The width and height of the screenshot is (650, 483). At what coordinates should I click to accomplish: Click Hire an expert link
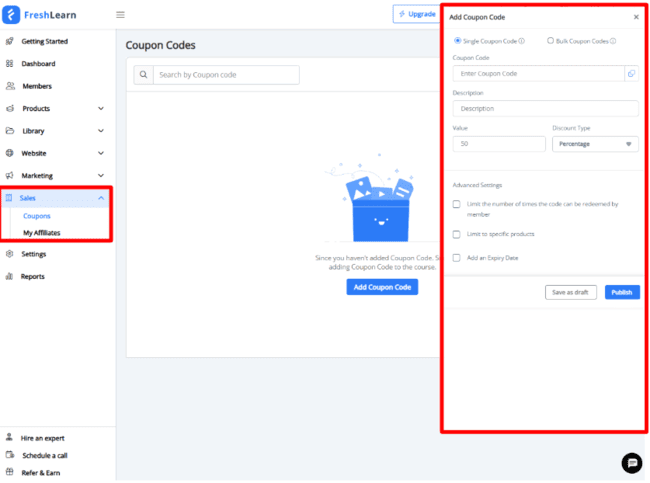pos(43,438)
